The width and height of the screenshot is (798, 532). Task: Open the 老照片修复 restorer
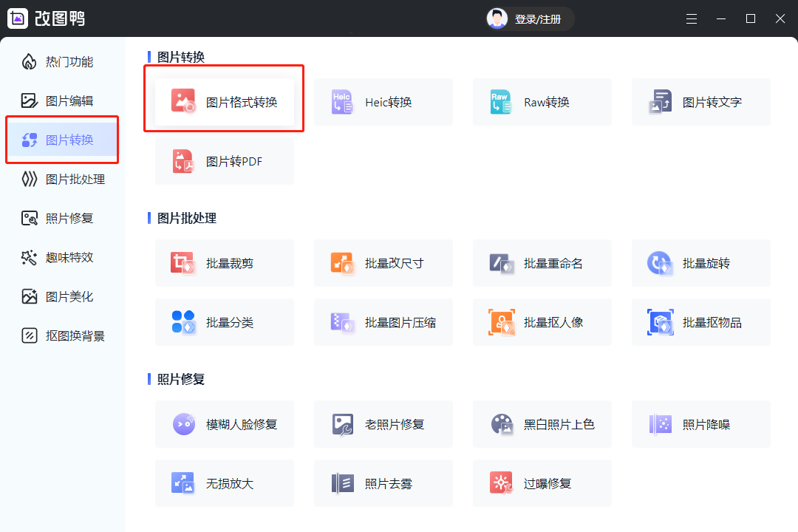[x=383, y=424]
